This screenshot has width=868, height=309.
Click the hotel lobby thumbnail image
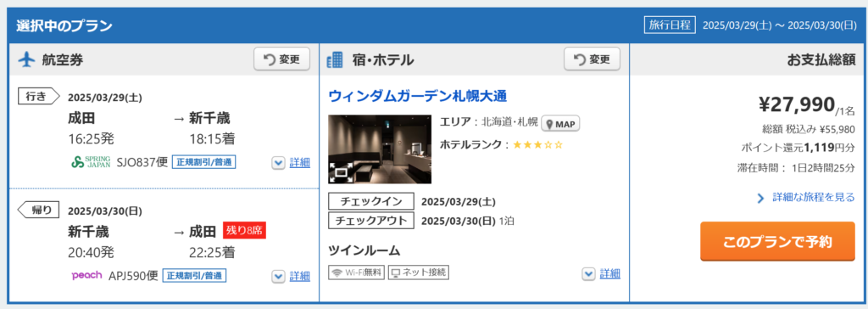pos(380,149)
